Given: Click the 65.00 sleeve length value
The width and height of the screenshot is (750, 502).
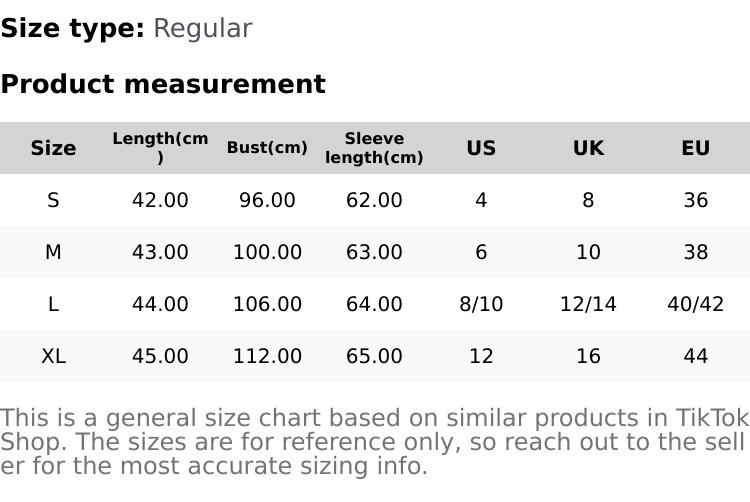Looking at the screenshot, I should point(374,356).
